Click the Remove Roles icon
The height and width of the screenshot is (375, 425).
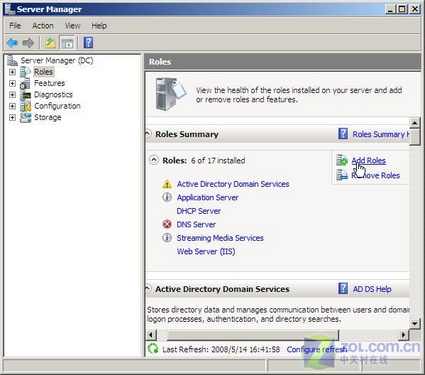(342, 175)
